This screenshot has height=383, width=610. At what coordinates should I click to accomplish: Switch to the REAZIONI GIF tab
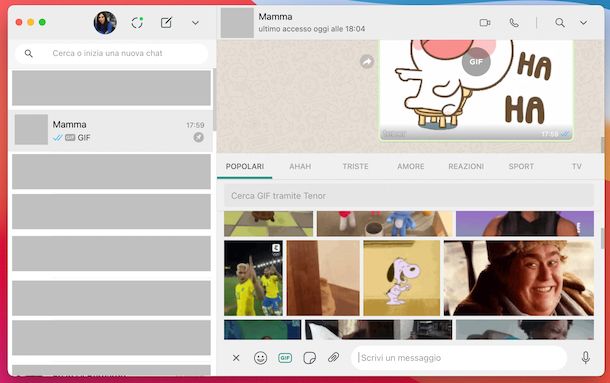click(466, 167)
